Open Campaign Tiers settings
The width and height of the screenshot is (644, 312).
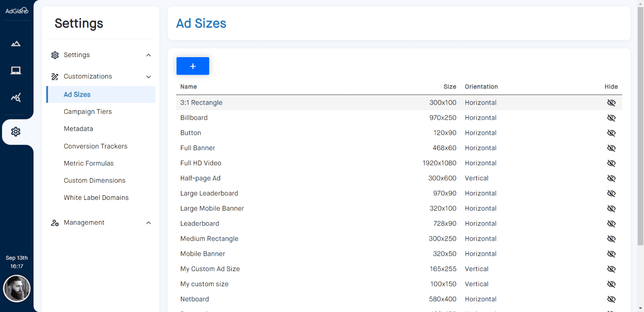click(88, 112)
